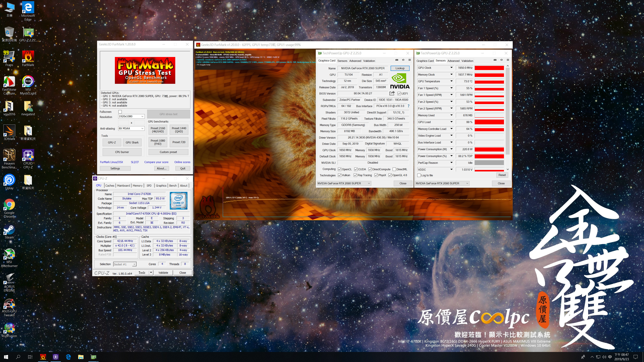Open the Compare your score link
Screen dimensions: 644x362
pos(156,162)
